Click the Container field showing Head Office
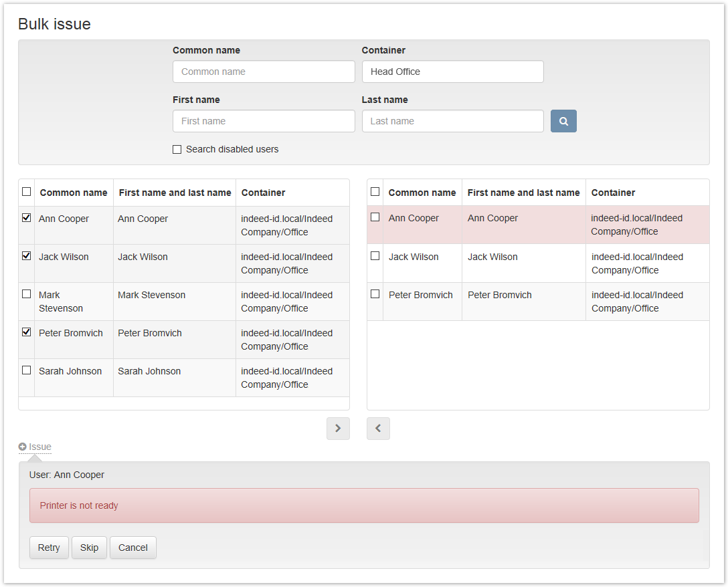The image size is (728, 587). click(x=452, y=72)
